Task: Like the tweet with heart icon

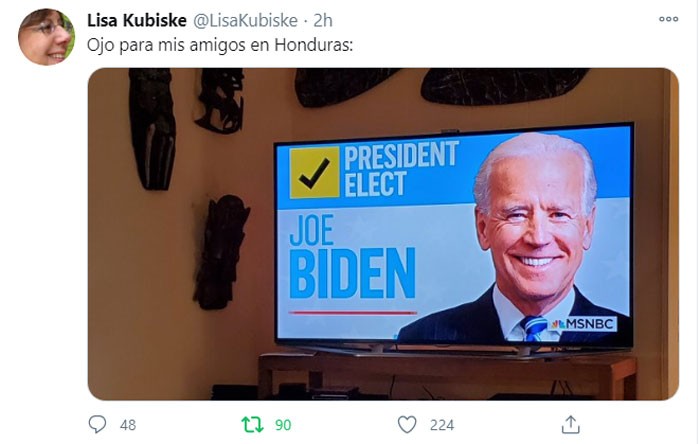Action: [407, 425]
